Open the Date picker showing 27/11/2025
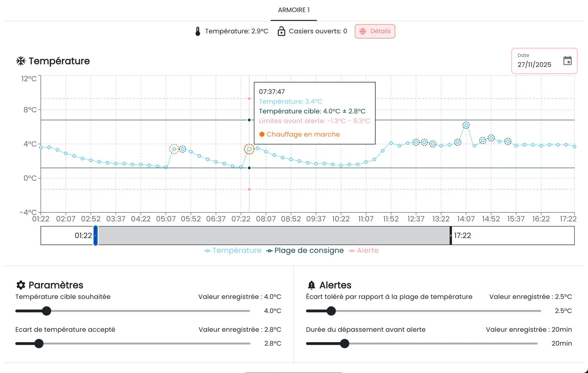The width and height of the screenshot is (588, 373). (544, 61)
